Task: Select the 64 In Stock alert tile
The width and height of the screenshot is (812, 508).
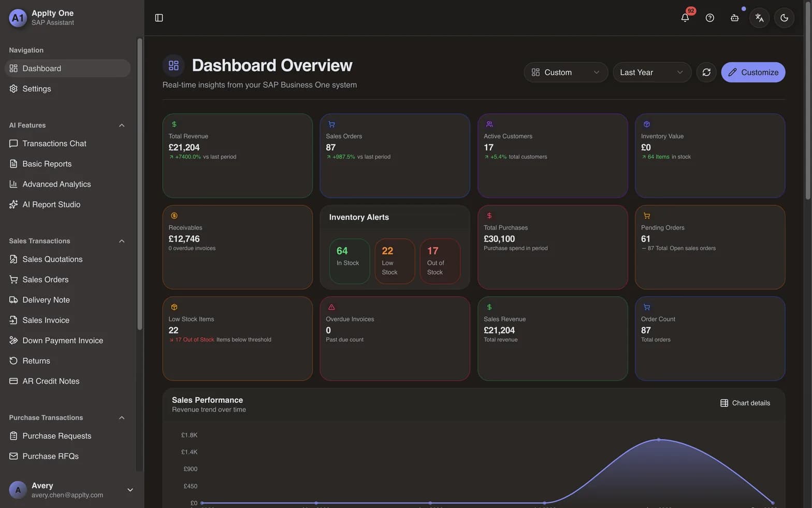Action: [350, 261]
